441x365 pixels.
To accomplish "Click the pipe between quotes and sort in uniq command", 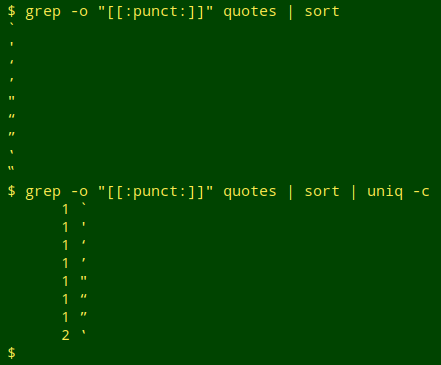I will click(291, 192).
